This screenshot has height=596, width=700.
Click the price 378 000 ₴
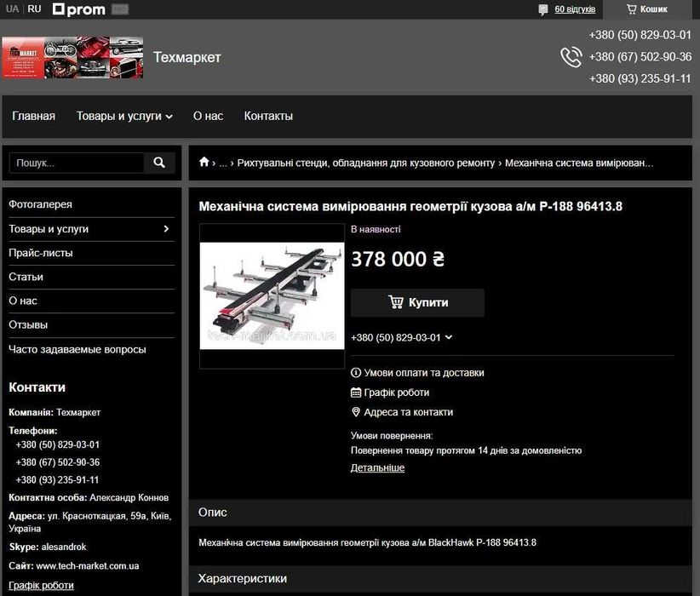tap(398, 260)
